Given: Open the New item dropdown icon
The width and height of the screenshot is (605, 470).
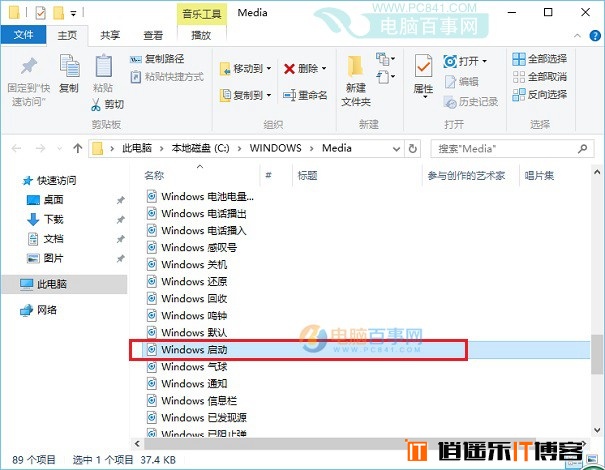Looking at the screenshot, I should click(x=385, y=59).
